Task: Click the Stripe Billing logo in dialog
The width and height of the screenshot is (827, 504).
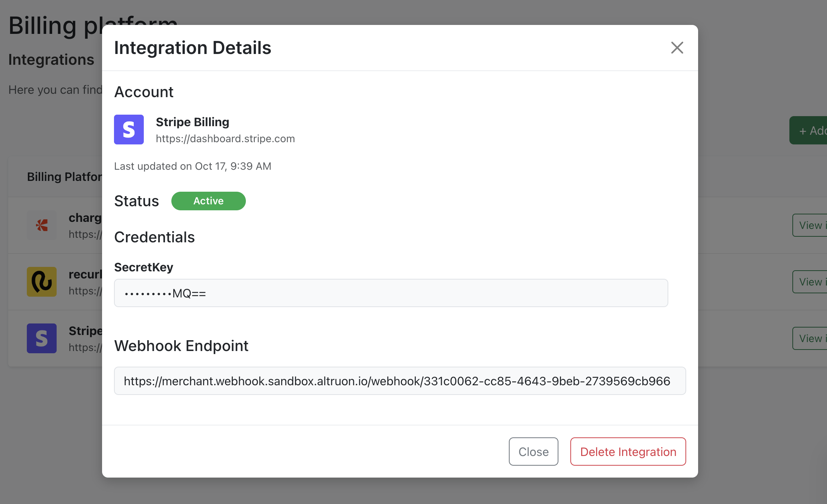Action: (x=129, y=130)
